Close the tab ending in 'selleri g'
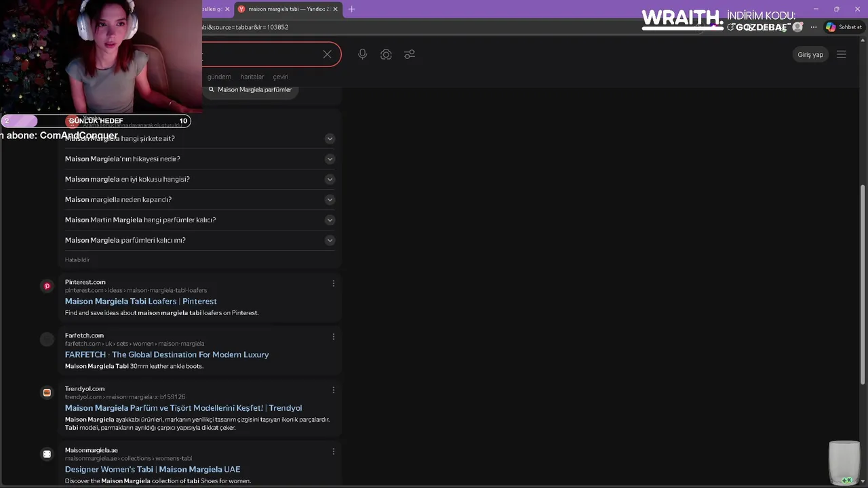 pyautogui.click(x=226, y=9)
